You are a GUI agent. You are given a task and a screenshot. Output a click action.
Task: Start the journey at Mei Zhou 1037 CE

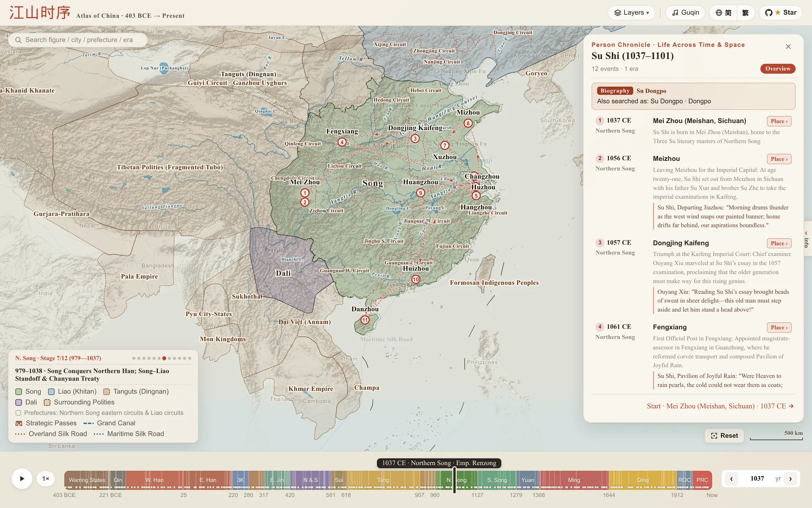point(720,406)
